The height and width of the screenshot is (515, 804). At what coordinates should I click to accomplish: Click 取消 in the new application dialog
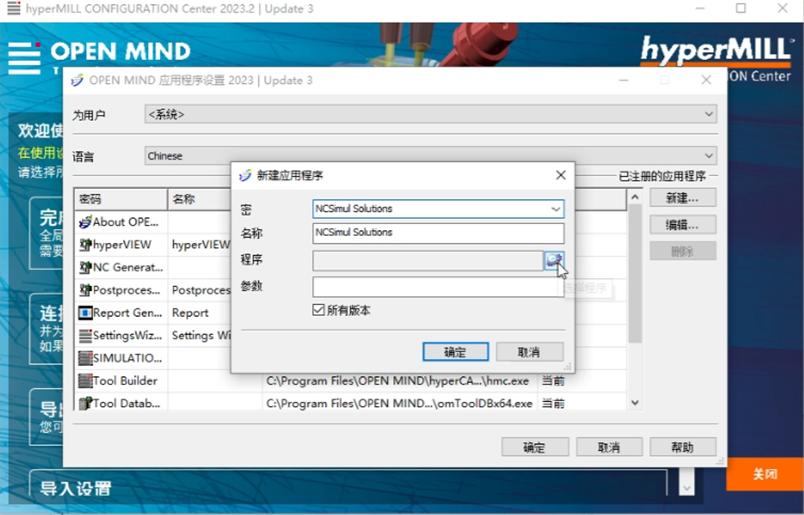click(530, 352)
